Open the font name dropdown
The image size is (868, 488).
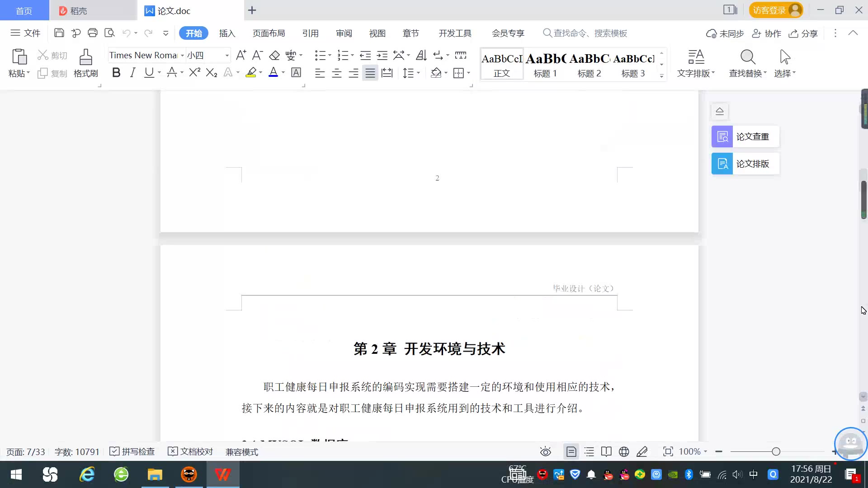[182, 56]
